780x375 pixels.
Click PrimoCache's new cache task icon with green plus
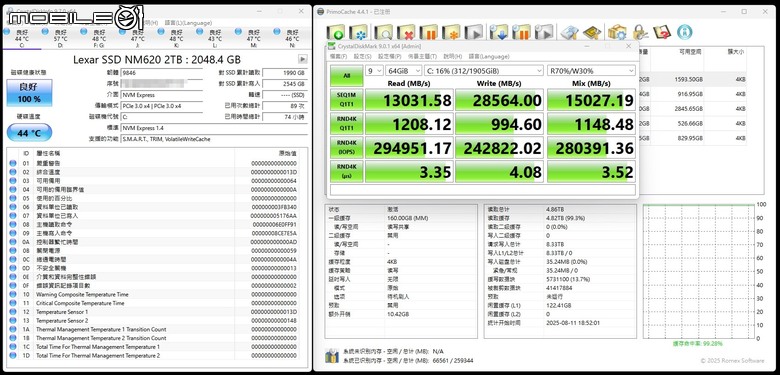(335, 33)
